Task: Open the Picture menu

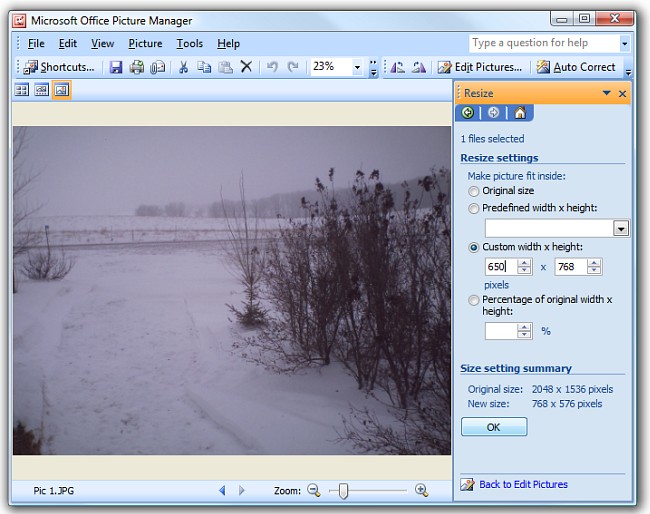Action: coord(145,44)
